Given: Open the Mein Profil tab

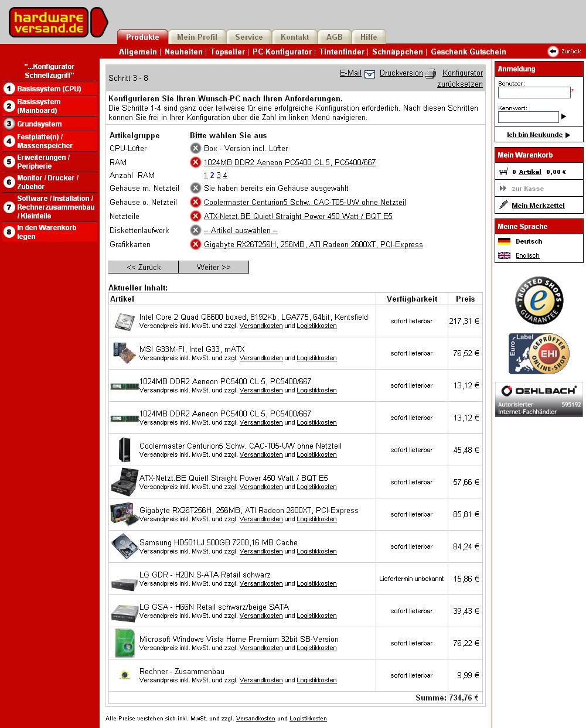Looking at the screenshot, I should [197, 37].
